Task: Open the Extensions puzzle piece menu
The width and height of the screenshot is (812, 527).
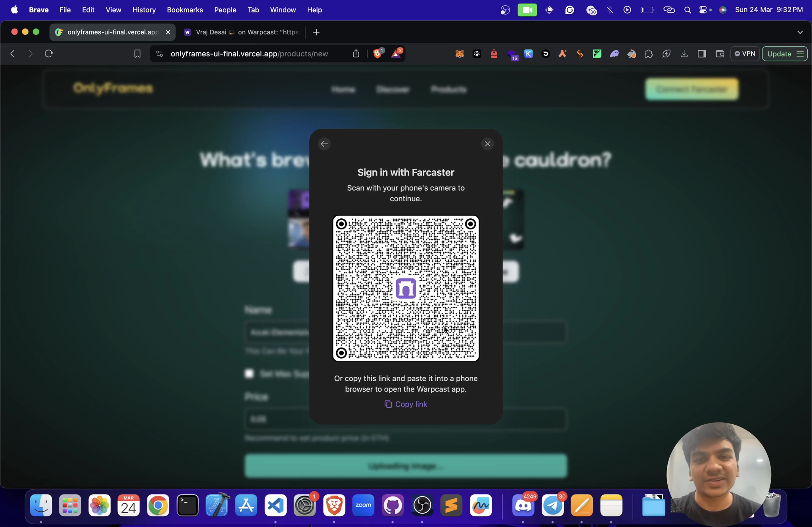Action: tap(648, 54)
